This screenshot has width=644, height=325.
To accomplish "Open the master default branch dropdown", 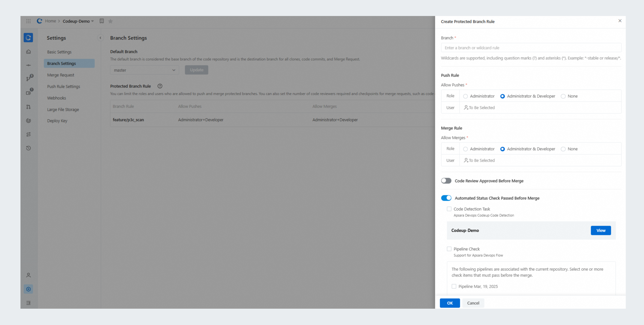I will point(144,70).
